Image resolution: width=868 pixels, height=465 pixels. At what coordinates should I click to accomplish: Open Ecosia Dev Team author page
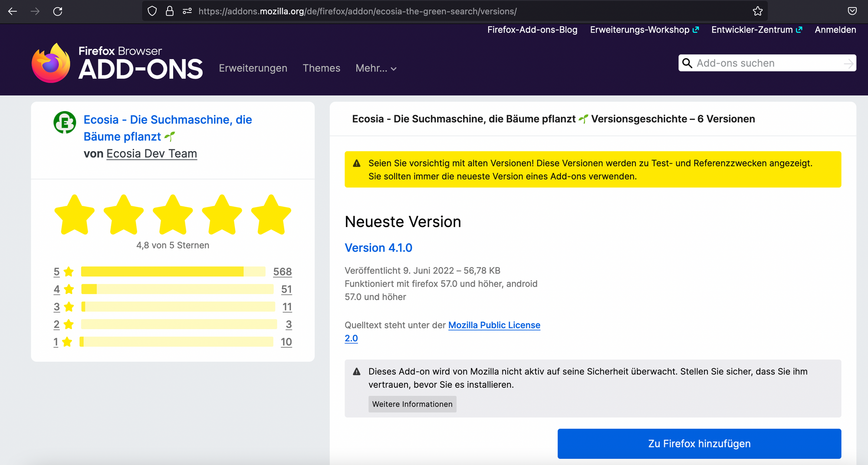(x=152, y=154)
